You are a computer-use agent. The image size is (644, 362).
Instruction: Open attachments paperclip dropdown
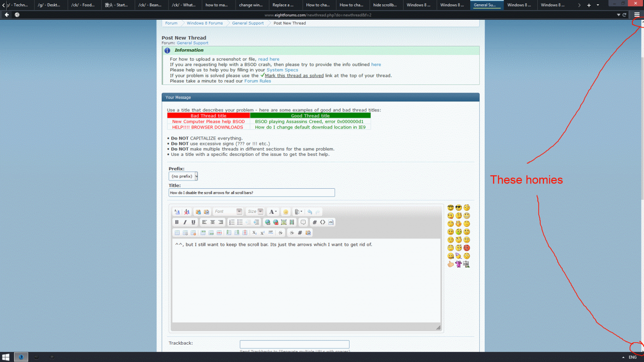click(298, 211)
